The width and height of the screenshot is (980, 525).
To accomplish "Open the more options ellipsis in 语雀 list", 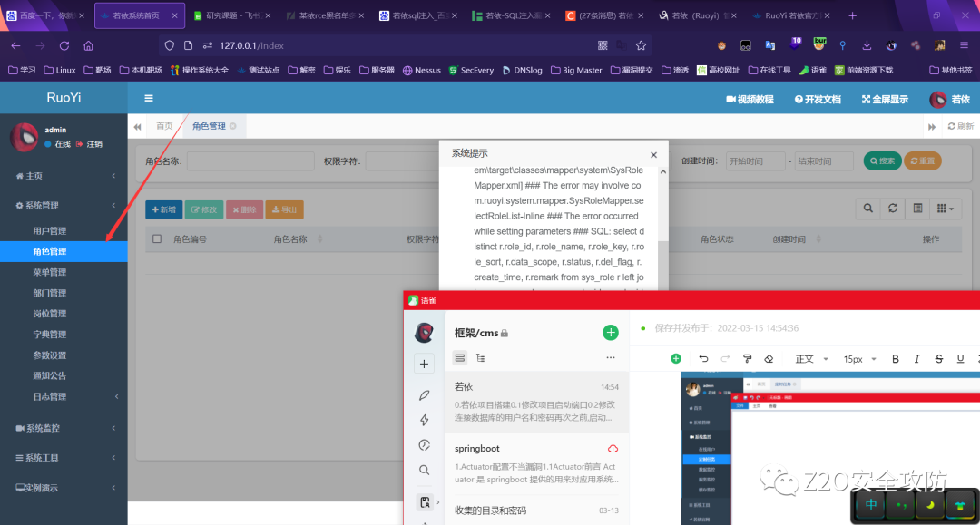I will 611,357.
